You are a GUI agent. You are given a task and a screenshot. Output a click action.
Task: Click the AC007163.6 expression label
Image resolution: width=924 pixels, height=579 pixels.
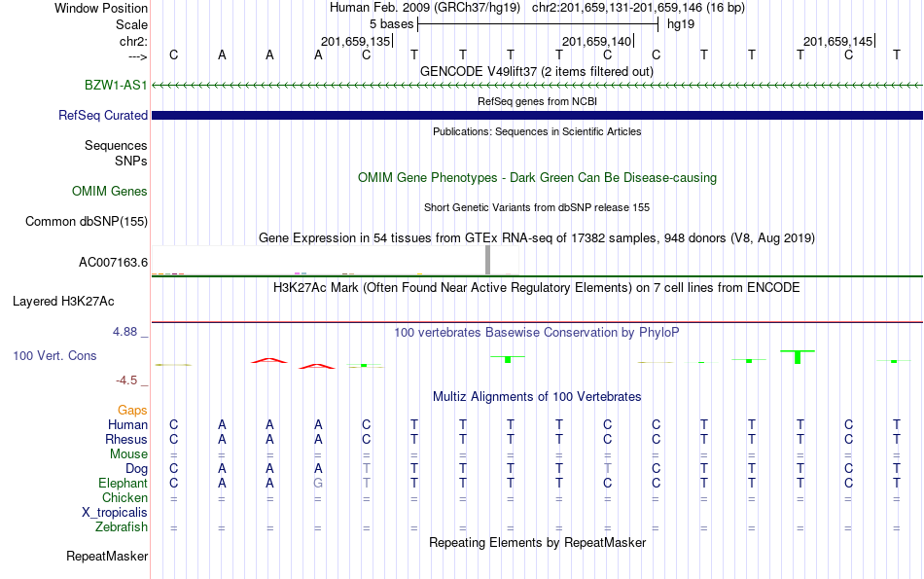113,263
